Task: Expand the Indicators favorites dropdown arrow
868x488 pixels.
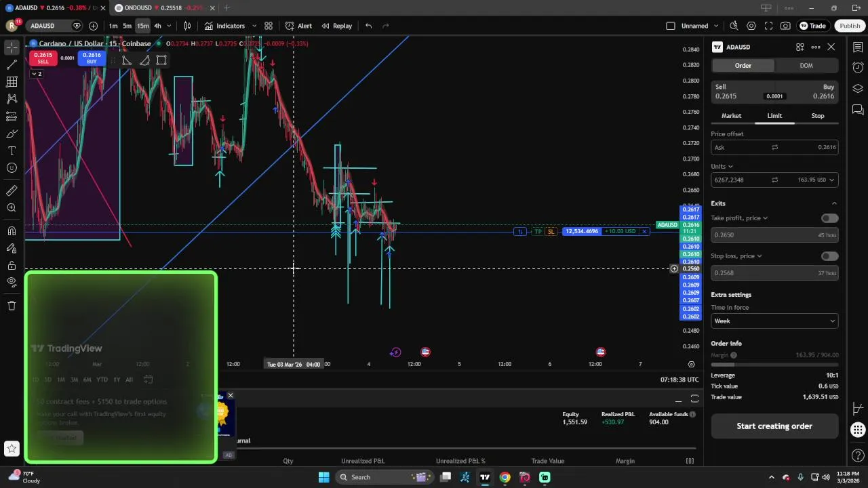Action: click(x=254, y=26)
